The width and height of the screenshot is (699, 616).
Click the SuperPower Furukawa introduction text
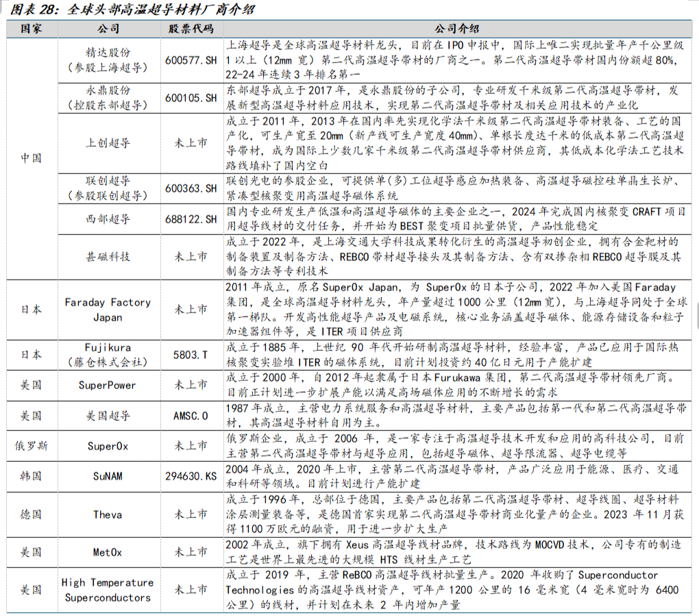coord(451,385)
